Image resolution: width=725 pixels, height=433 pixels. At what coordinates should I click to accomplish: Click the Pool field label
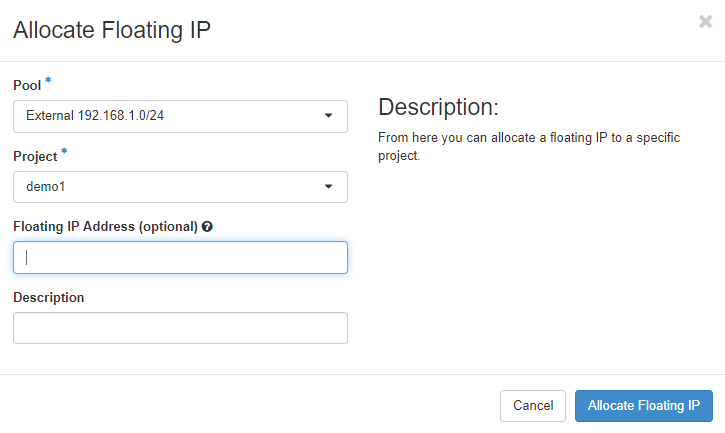pos(27,86)
